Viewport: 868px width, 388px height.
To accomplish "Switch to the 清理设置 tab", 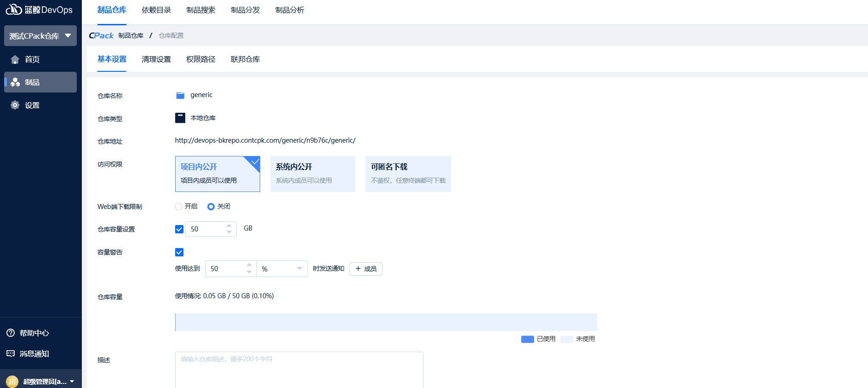I will (x=156, y=59).
